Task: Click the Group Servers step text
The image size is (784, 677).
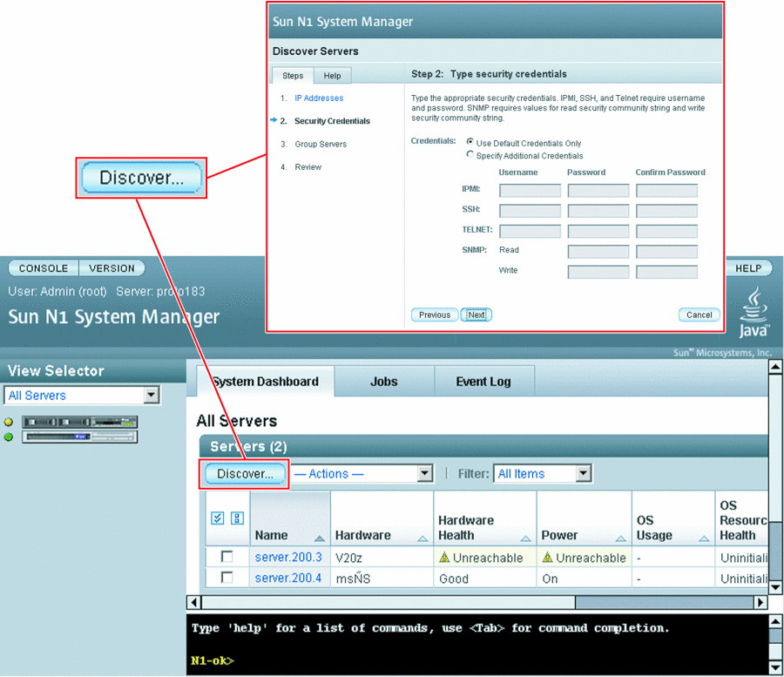Action: point(321,144)
